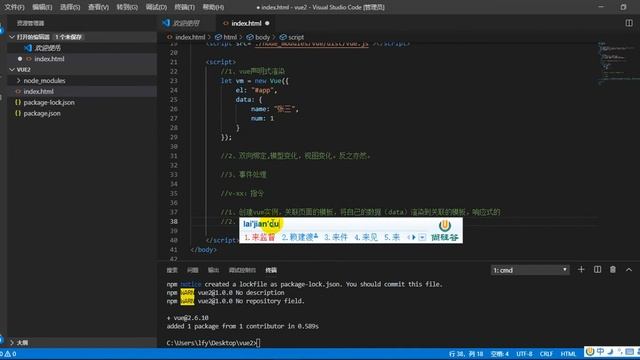The width and height of the screenshot is (640, 360).
Task: Click the terminal prompt C:\Users\lfy\Desktop\vue2>
Action: (211, 343)
